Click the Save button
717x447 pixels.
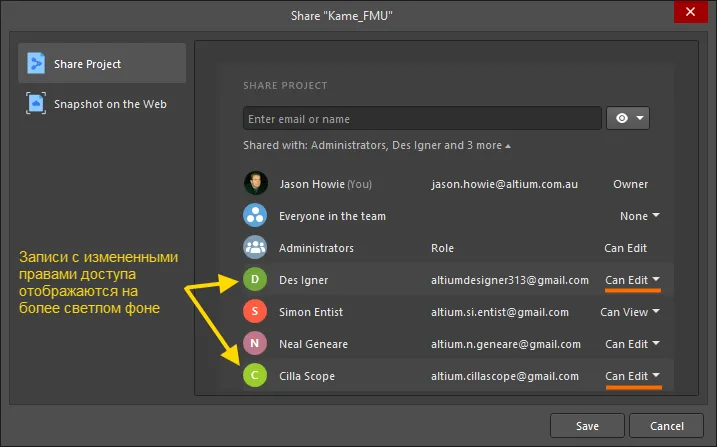pyautogui.click(x=587, y=426)
